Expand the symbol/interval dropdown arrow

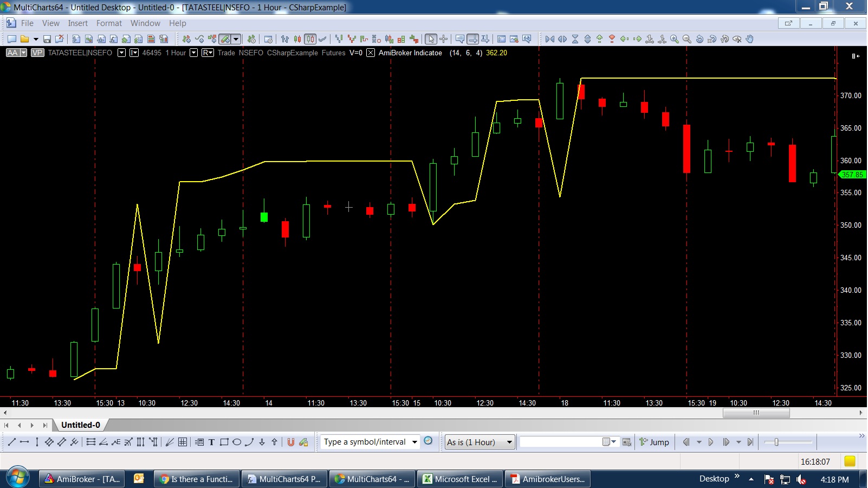point(414,442)
